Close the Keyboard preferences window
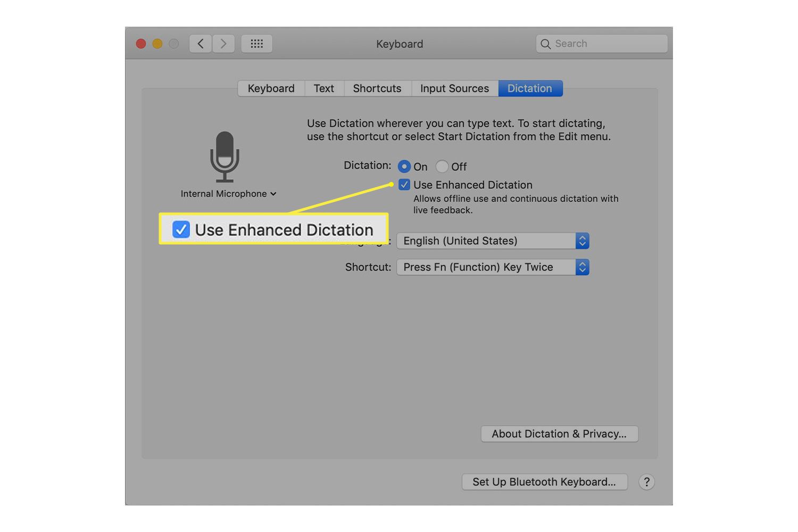This screenshot has height=532, width=798. click(x=141, y=44)
